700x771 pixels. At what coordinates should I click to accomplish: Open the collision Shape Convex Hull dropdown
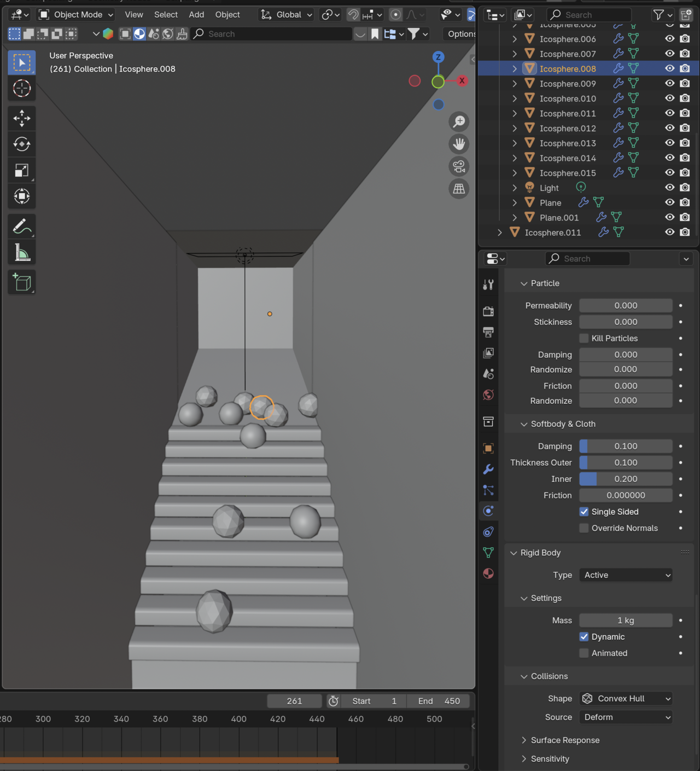click(x=626, y=699)
